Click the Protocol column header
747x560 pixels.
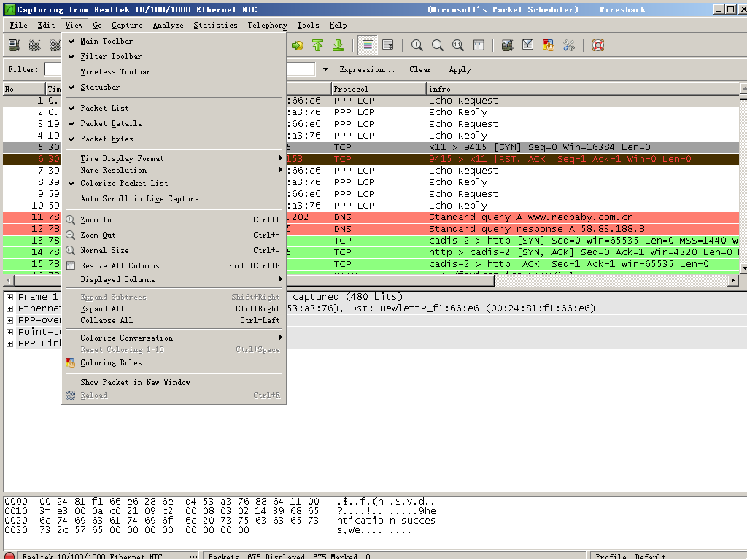(x=379, y=89)
